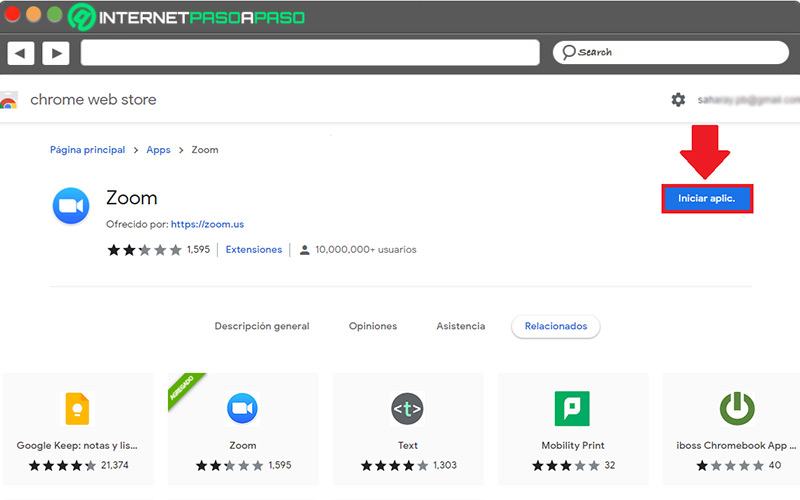Open the settings gear icon

click(x=678, y=99)
